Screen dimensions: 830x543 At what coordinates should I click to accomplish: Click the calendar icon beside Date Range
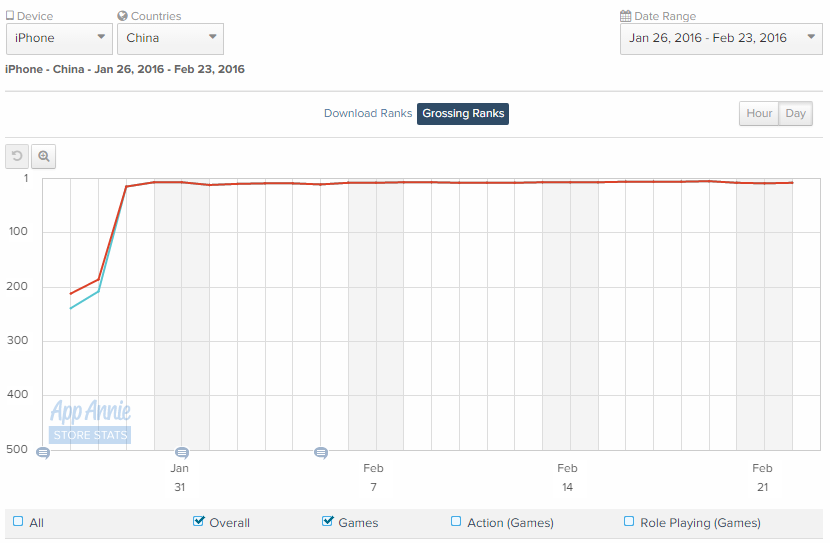pos(625,16)
